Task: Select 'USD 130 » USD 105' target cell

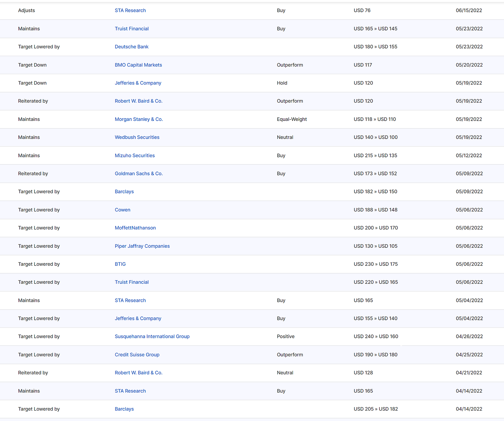Action: [376, 246]
